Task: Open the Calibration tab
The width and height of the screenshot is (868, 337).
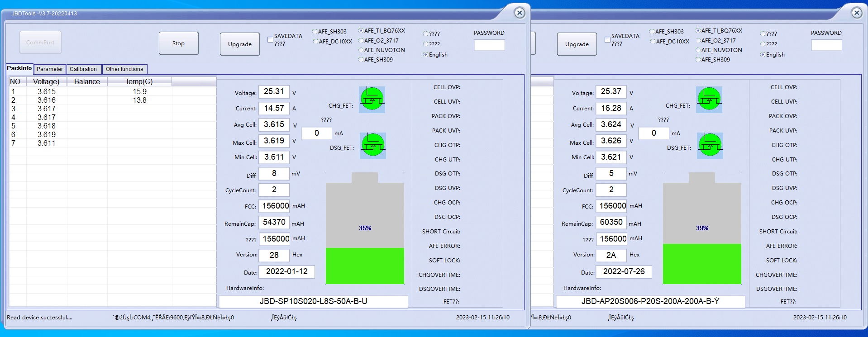Action: [83, 69]
